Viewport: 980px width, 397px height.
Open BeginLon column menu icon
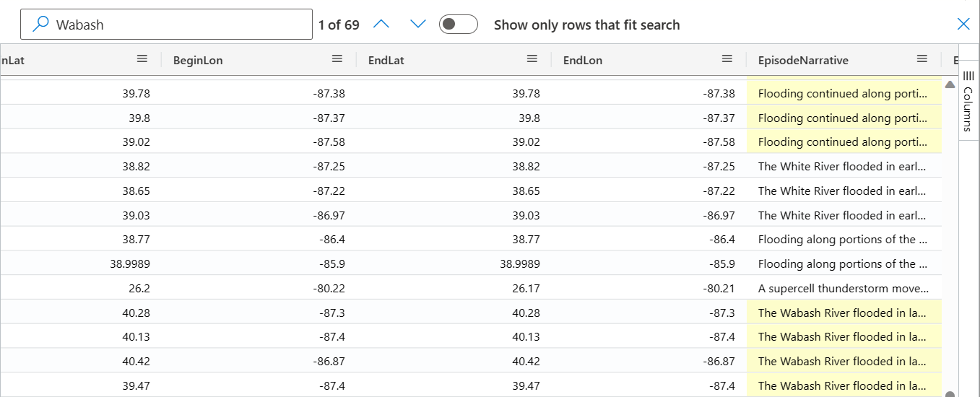point(337,59)
